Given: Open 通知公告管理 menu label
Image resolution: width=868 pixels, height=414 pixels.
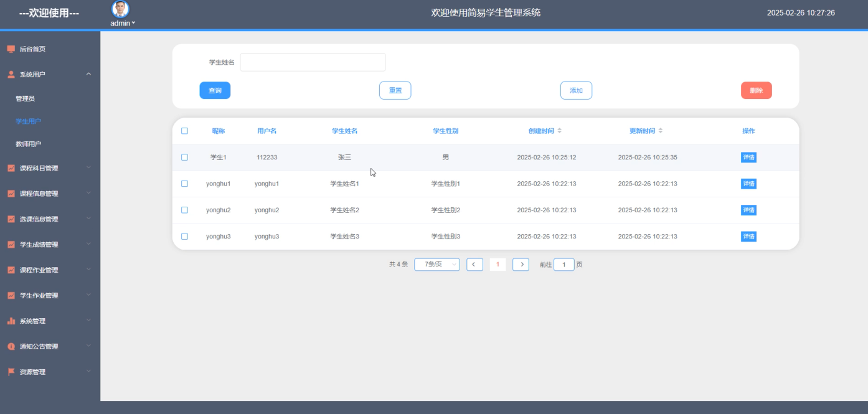Looking at the screenshot, I should (x=39, y=347).
